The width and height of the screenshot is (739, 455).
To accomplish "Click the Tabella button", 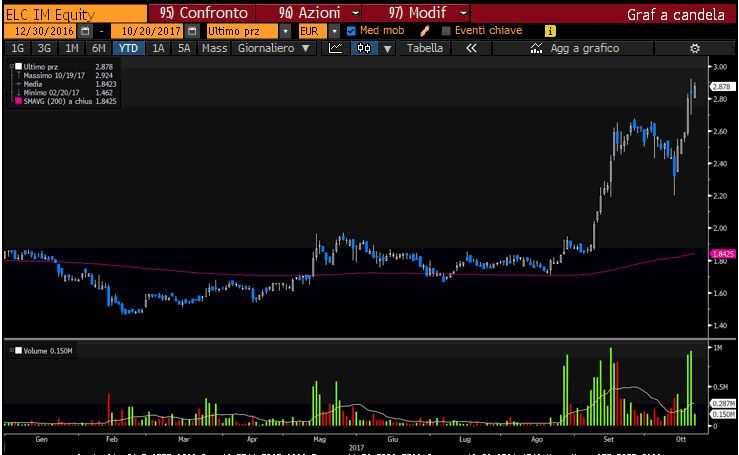I will (425, 48).
